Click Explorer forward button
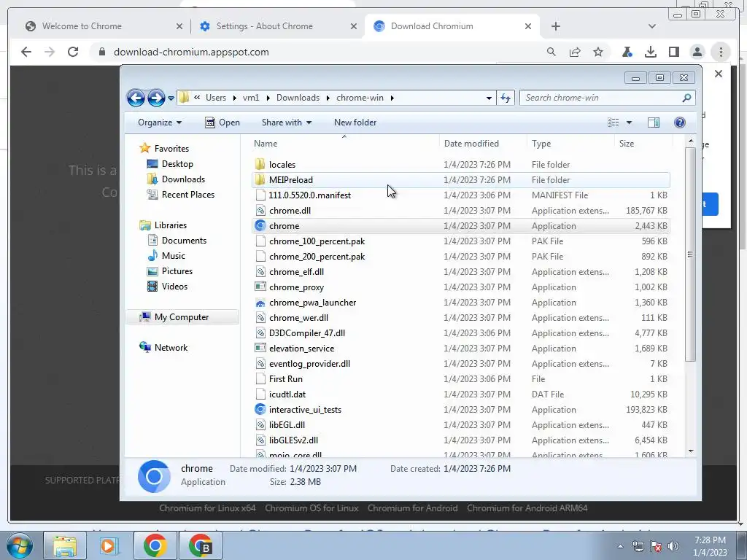This screenshot has width=747, height=560. pos(156,98)
